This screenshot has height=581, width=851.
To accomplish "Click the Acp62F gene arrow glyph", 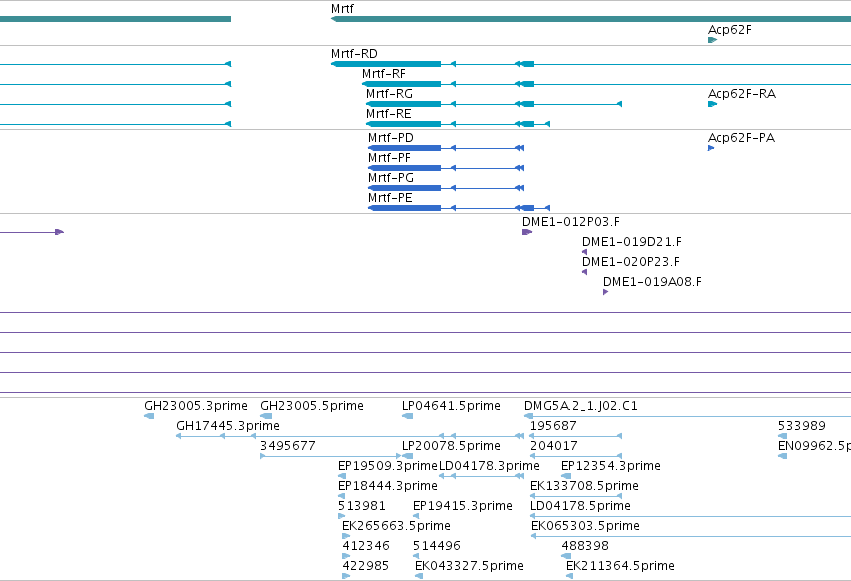I will click(x=713, y=40).
